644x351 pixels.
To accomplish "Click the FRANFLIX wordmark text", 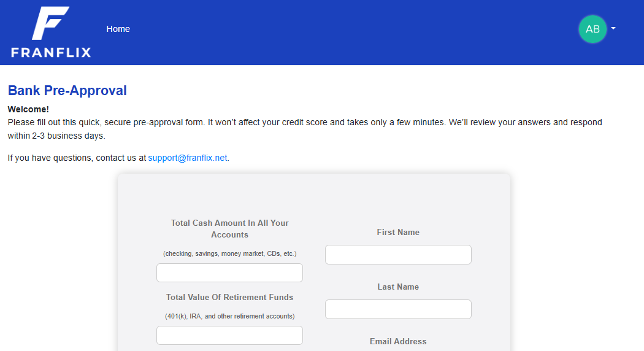I will coord(51,52).
